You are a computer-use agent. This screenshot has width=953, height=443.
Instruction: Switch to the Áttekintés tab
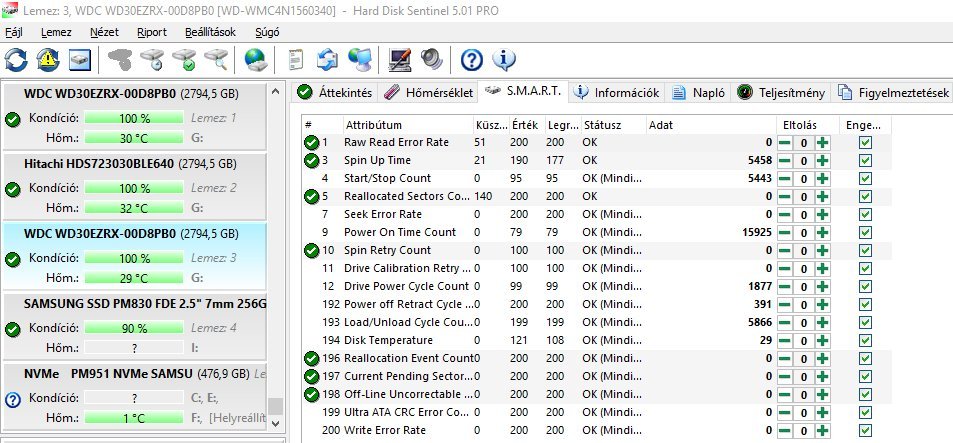tap(335, 92)
